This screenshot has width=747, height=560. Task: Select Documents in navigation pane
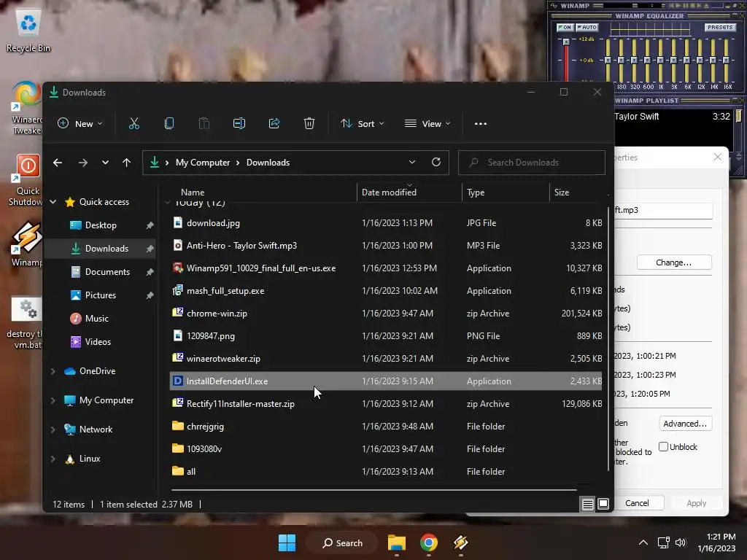click(107, 272)
